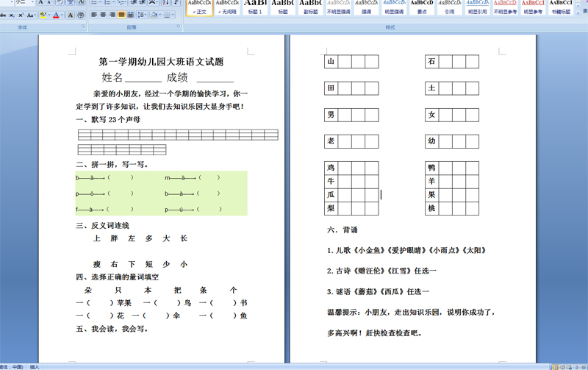The width and height of the screenshot is (588, 370).
Task: Click the phonetic guide icon
Action: [x=71, y=2]
